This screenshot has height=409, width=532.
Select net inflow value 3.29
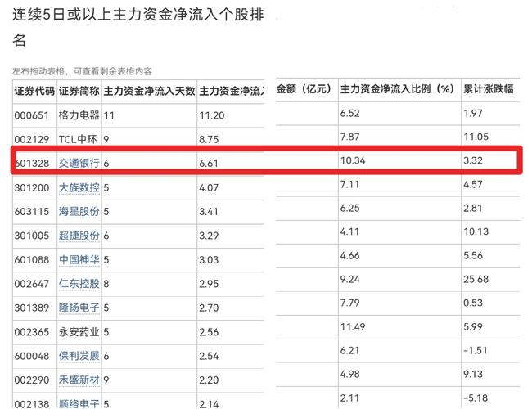pyautogui.click(x=209, y=236)
